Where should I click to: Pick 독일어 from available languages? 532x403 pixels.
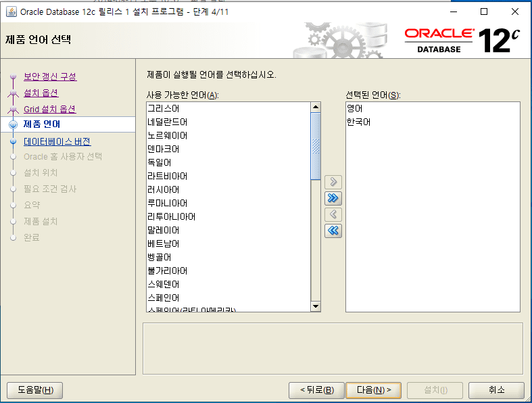point(228,163)
